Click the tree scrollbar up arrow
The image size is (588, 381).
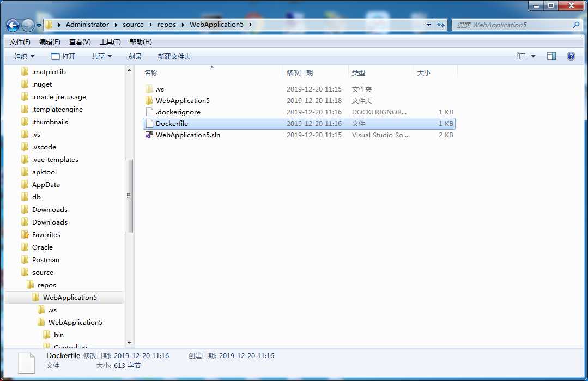point(129,70)
